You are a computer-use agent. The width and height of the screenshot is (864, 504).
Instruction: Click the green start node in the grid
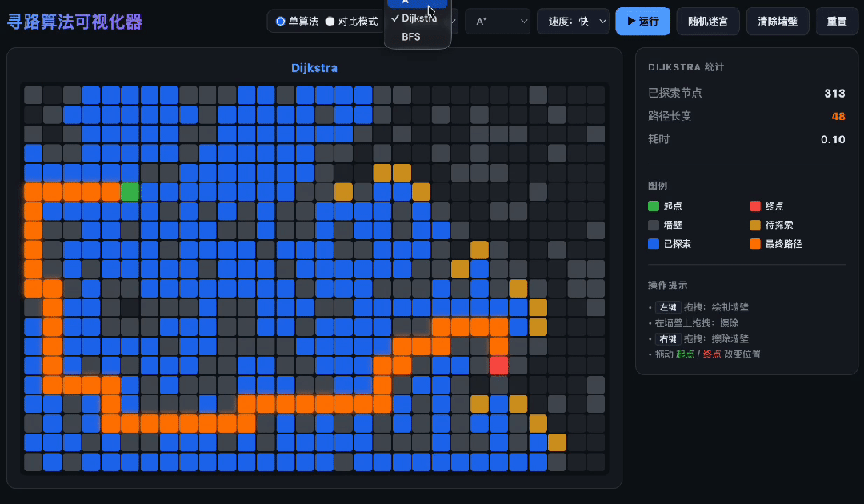130,192
